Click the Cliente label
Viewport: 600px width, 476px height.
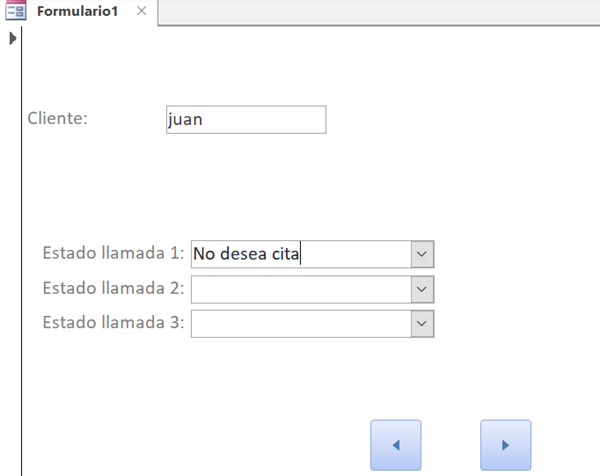coord(58,118)
